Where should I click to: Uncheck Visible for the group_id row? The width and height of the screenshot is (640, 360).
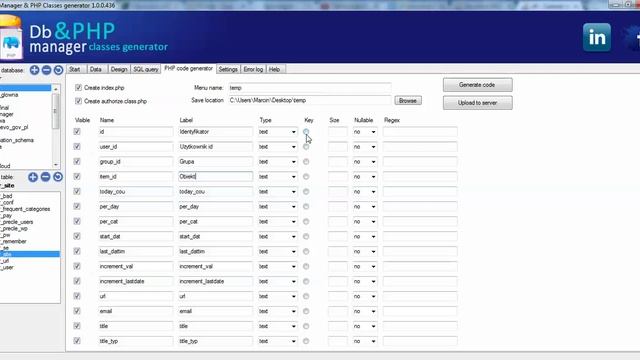(x=77, y=162)
